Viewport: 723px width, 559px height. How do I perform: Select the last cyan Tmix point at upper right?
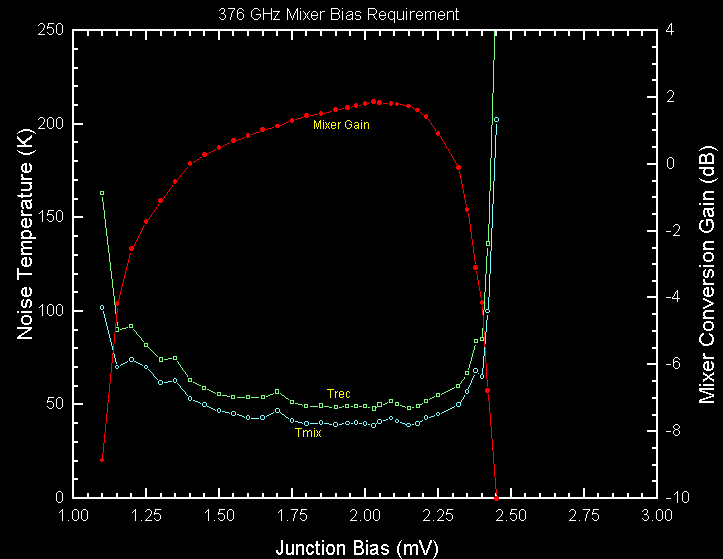(x=496, y=119)
